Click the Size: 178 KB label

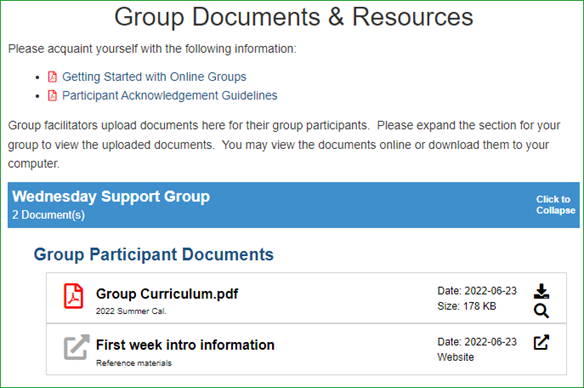tap(467, 306)
